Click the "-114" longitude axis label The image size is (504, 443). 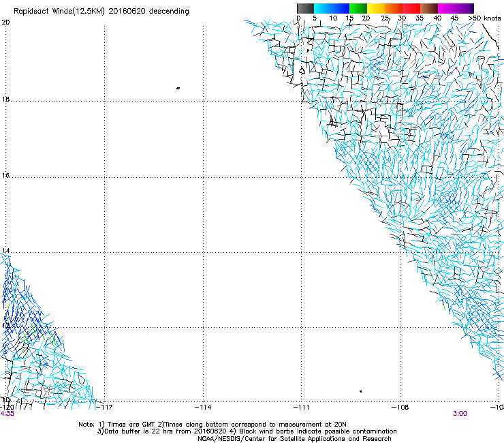tap(203, 408)
